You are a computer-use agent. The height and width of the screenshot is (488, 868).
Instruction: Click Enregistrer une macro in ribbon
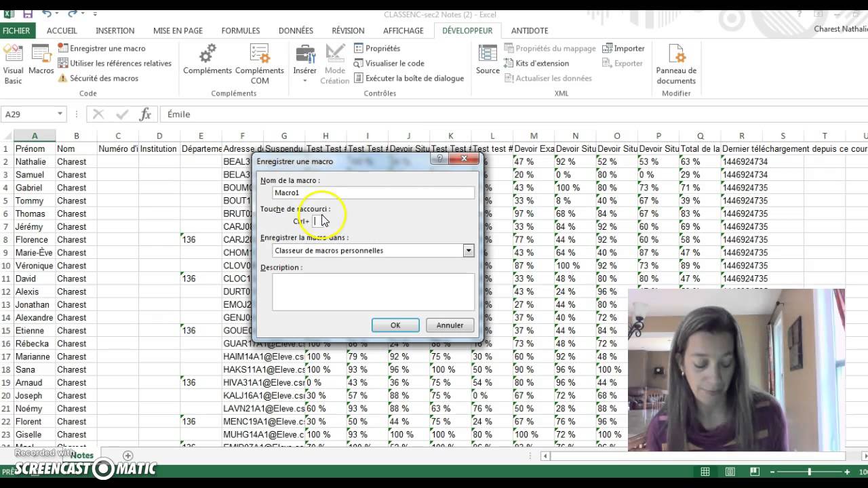point(102,48)
